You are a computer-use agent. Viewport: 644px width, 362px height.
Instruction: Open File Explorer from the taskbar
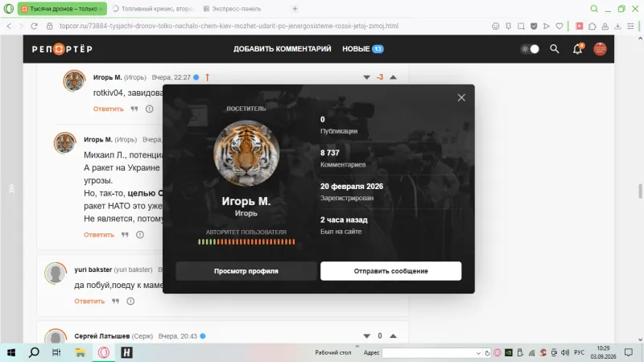coord(80,352)
